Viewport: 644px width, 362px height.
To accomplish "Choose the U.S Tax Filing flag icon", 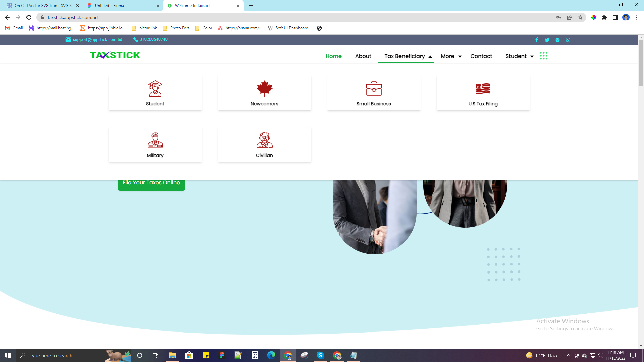I will point(483,88).
